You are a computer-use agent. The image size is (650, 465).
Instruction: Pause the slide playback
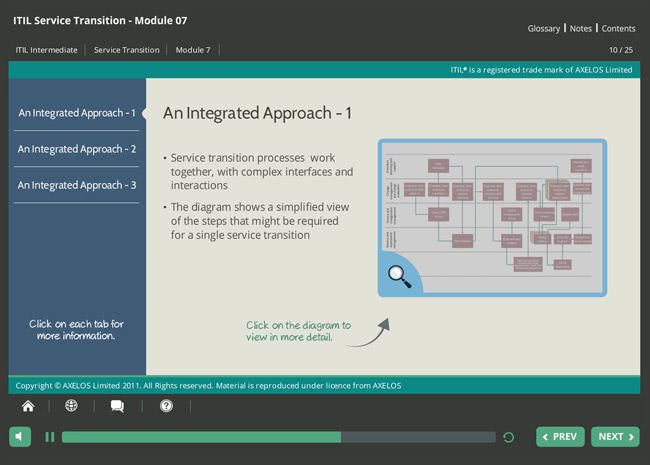click(50, 437)
